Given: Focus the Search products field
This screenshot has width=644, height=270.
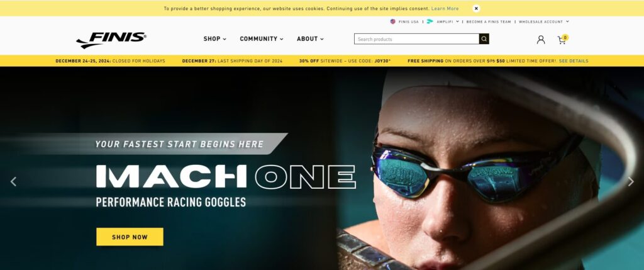Looking at the screenshot, I should click(416, 39).
